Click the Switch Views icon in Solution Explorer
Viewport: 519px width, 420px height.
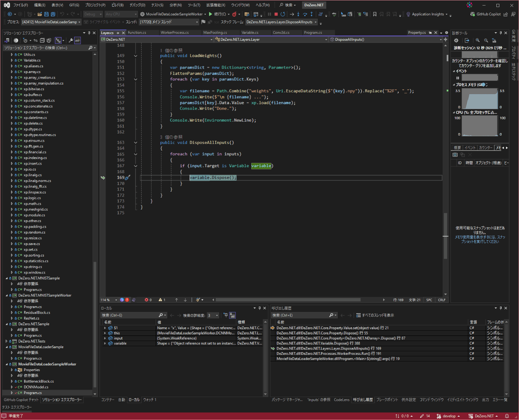tap(7, 40)
